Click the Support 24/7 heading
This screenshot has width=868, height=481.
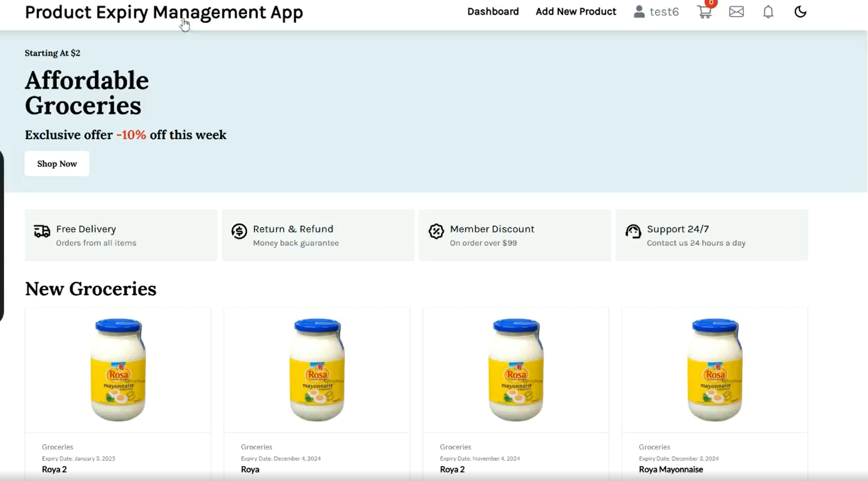[x=678, y=229]
